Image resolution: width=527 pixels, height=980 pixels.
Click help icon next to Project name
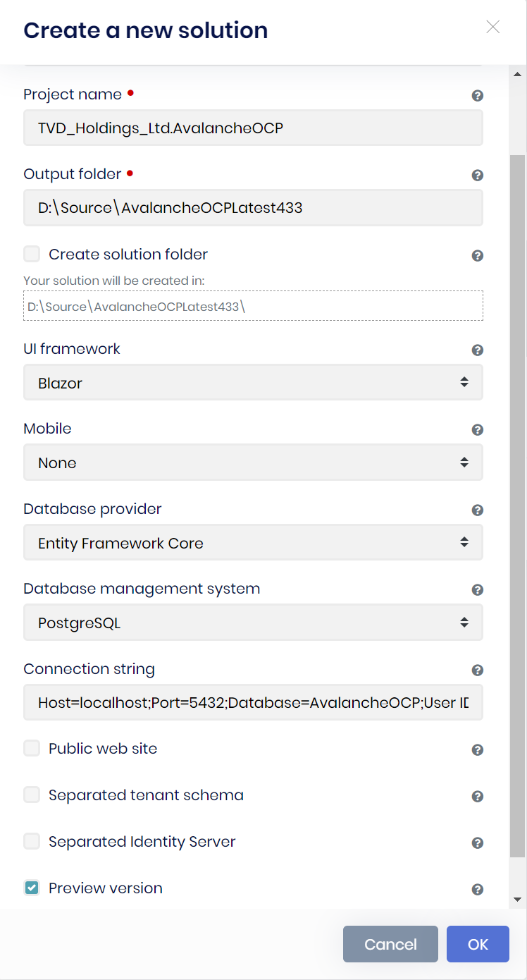[x=477, y=96]
